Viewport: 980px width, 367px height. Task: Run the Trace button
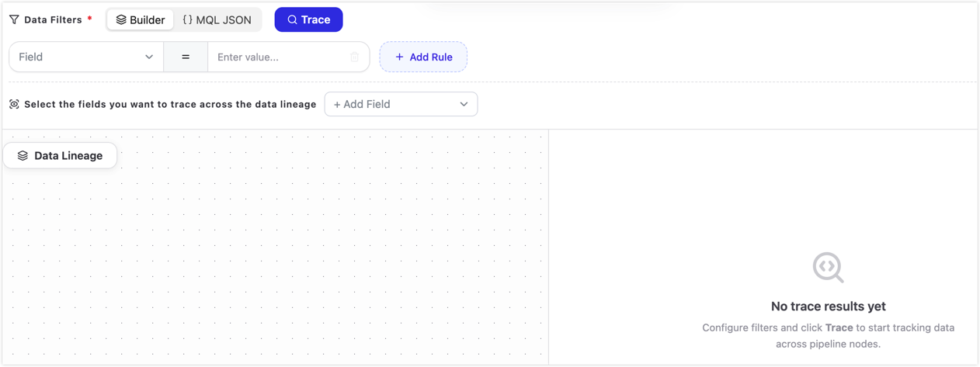[x=309, y=19]
